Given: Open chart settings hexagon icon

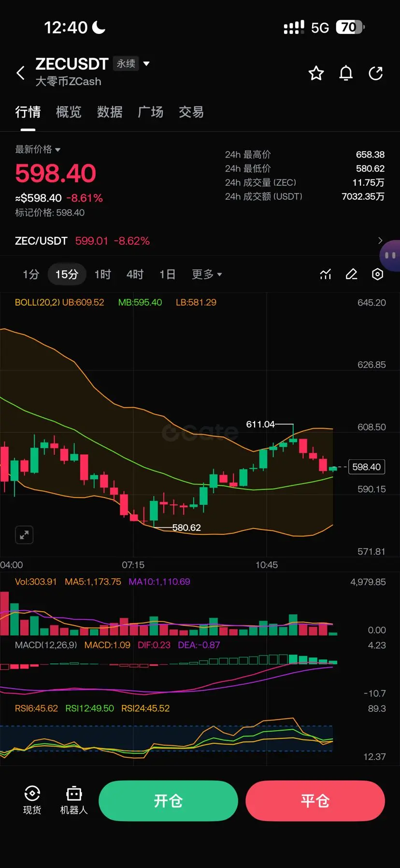Looking at the screenshot, I should pos(378,274).
